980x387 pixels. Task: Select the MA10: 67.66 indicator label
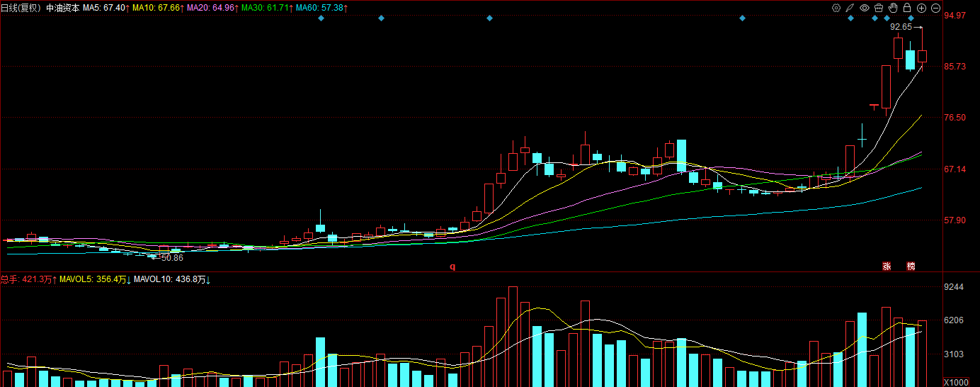point(159,8)
